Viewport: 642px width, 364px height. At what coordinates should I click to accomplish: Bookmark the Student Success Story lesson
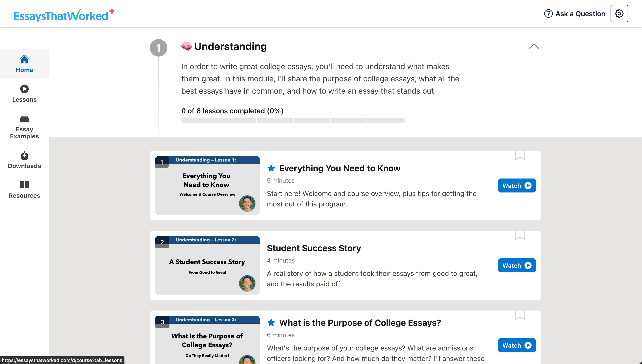(520, 235)
